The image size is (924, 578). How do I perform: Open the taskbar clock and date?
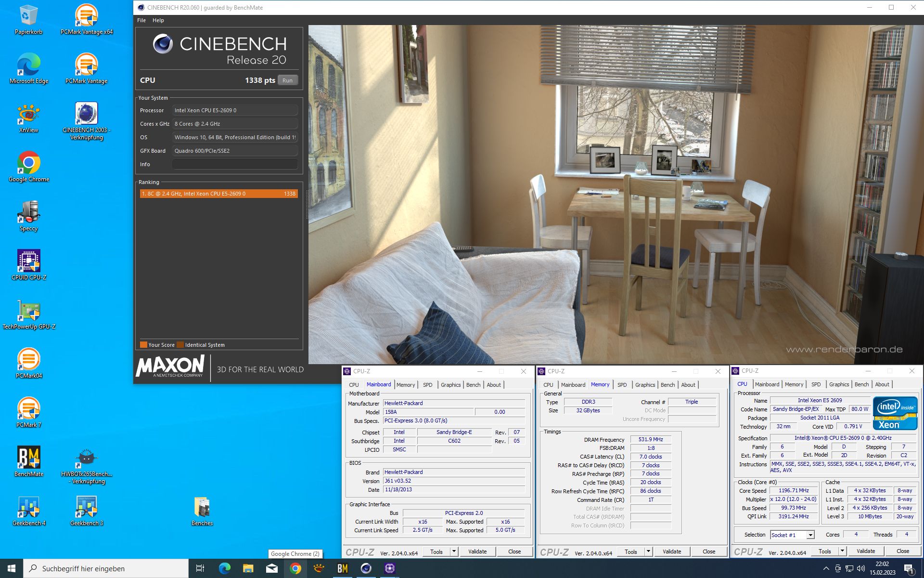tap(882, 568)
